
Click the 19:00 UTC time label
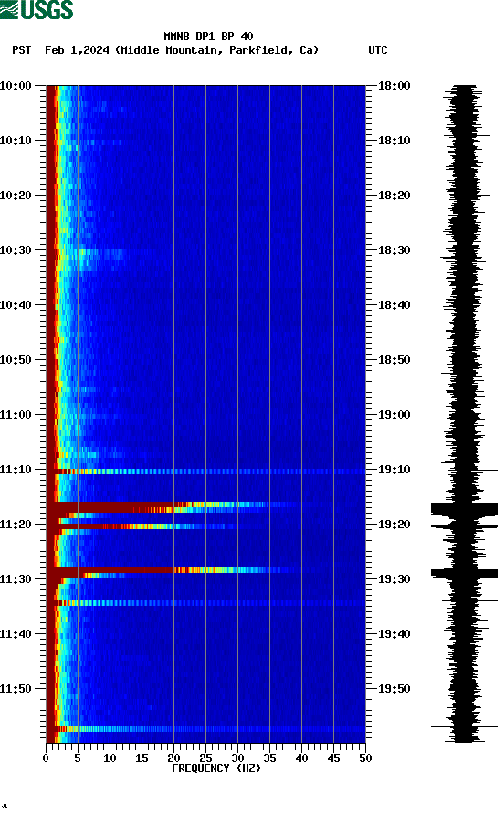coord(394,415)
